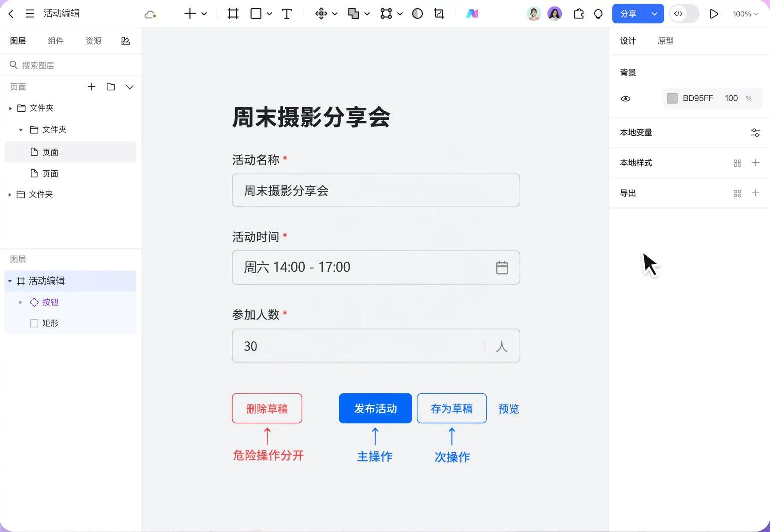The height and width of the screenshot is (532, 770).
Task: Click the cloud sync status icon
Action: click(150, 14)
